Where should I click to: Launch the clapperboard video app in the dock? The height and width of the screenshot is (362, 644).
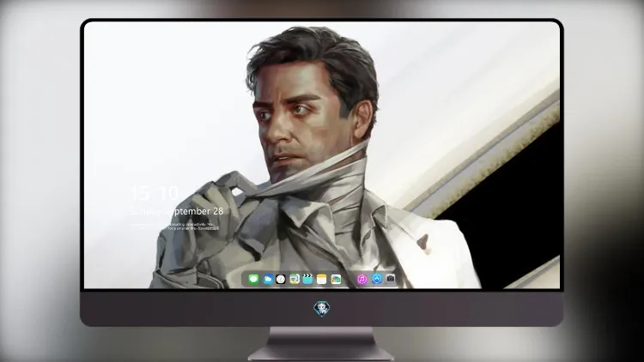coord(307,280)
